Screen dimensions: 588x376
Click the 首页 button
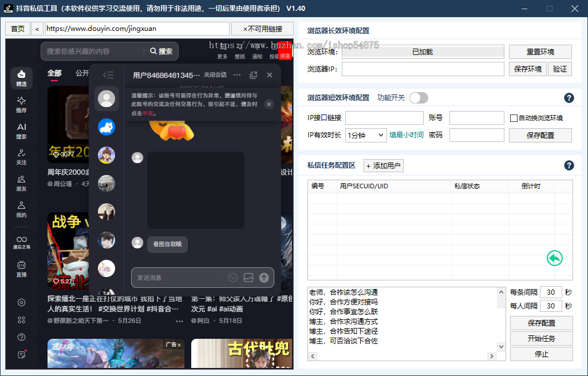click(x=18, y=29)
